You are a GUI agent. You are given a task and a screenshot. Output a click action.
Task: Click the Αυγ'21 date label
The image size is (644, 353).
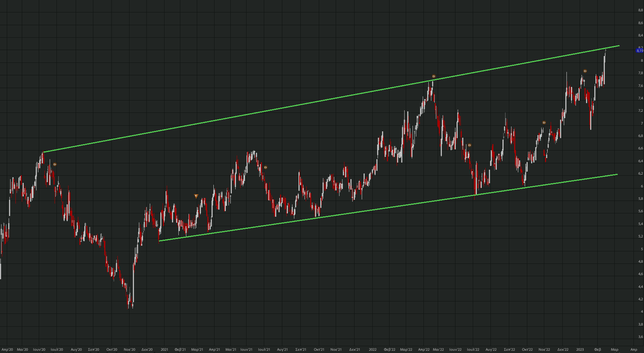click(283, 350)
